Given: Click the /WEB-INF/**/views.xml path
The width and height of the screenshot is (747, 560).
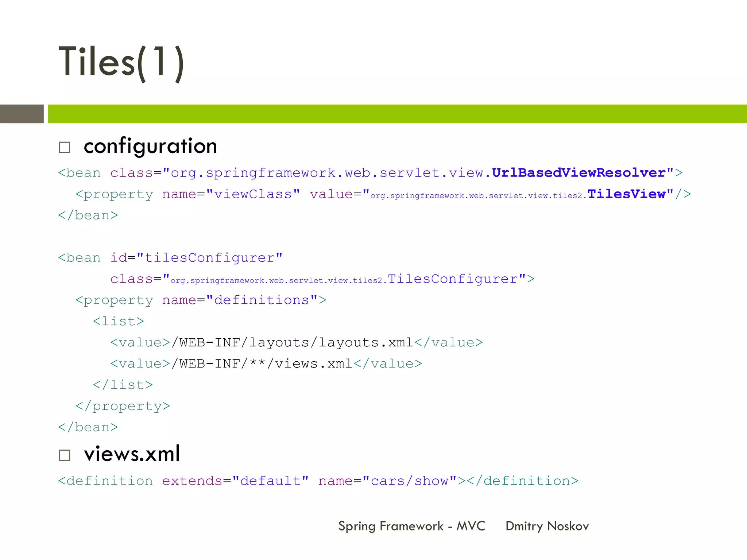Looking at the screenshot, I should pyautogui.click(x=262, y=363).
